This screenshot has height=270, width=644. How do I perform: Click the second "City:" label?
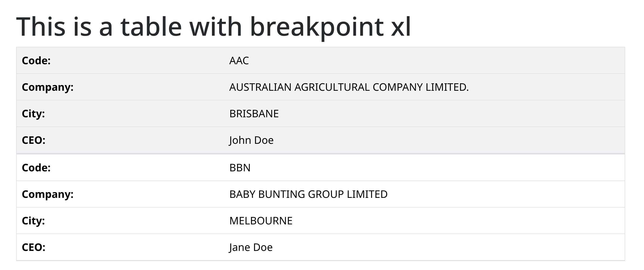pyautogui.click(x=33, y=220)
